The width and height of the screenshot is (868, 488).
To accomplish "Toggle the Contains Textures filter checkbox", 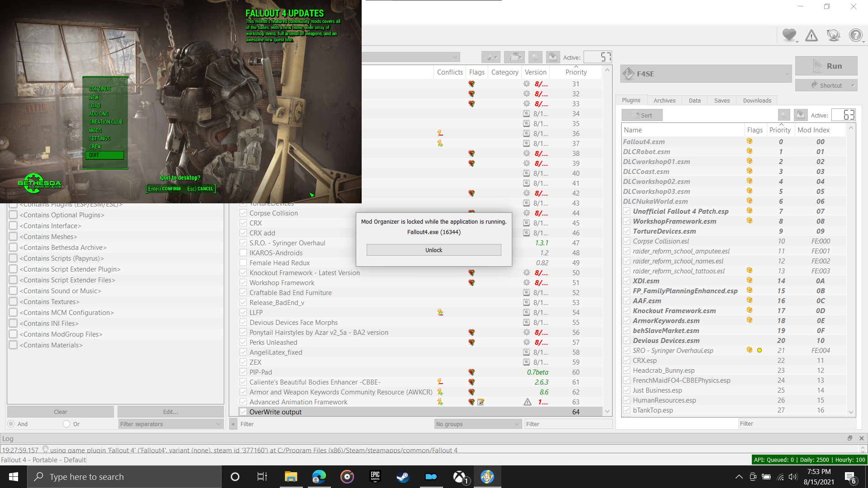I will point(13,302).
